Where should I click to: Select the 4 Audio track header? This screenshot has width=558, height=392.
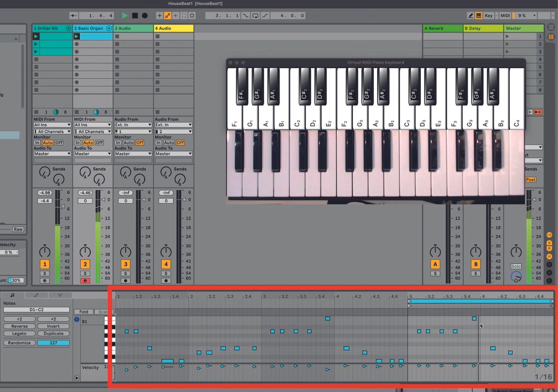pyautogui.click(x=174, y=28)
